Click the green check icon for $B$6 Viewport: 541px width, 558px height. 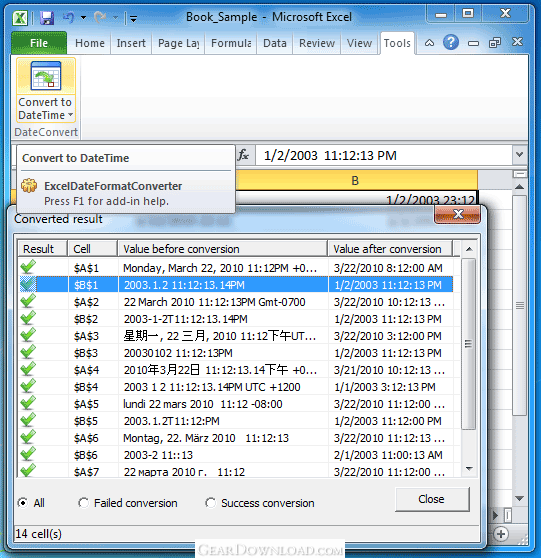pyautogui.click(x=28, y=455)
